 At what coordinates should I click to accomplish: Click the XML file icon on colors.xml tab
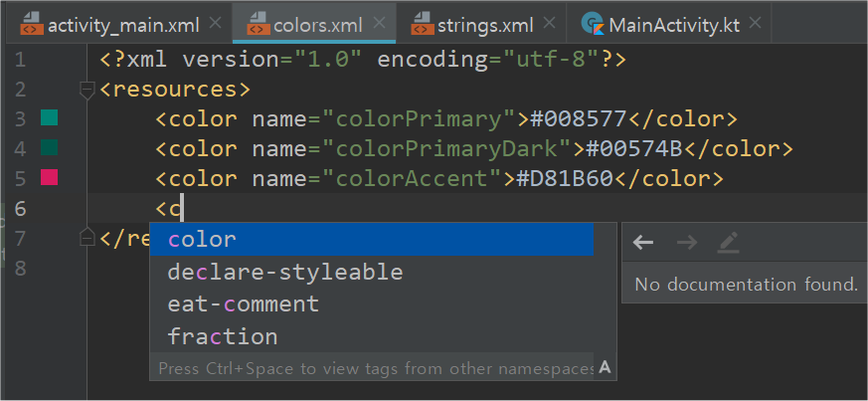[258, 25]
